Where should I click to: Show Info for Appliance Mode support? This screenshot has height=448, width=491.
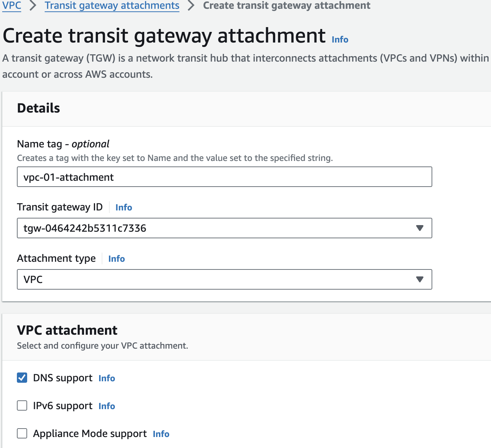pyautogui.click(x=161, y=434)
